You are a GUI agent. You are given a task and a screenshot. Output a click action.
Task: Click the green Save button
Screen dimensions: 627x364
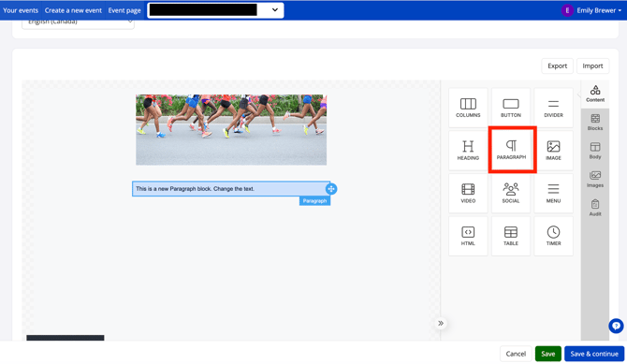547,354
